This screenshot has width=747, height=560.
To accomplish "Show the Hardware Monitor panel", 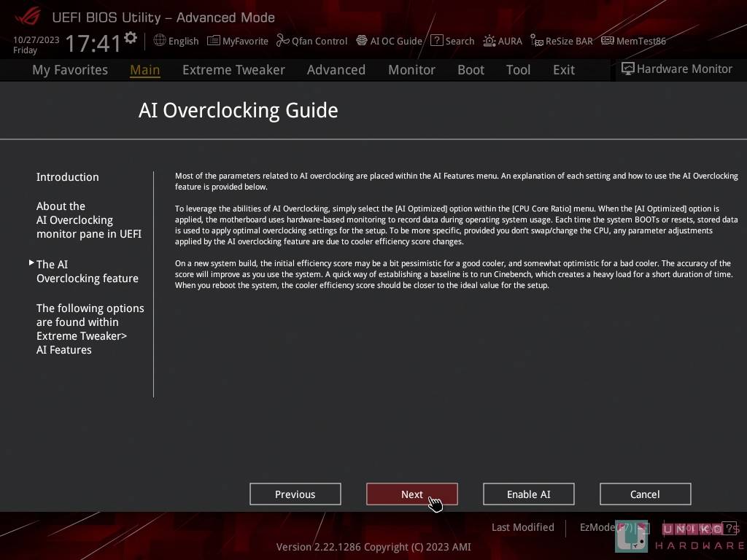I will tap(676, 69).
